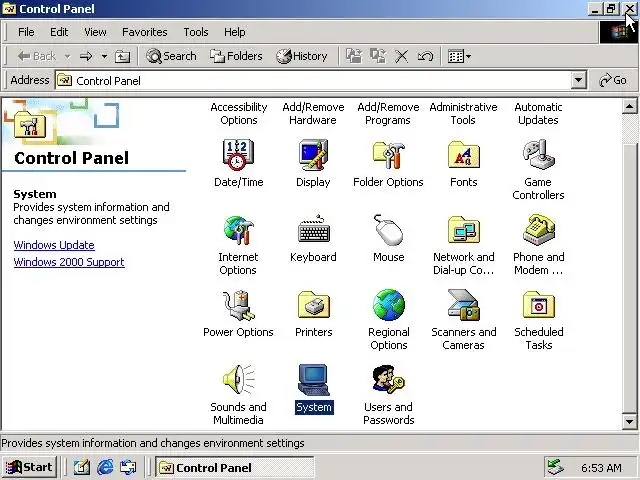Open the Views dropdown button
640x480 pixels.
[x=459, y=56]
